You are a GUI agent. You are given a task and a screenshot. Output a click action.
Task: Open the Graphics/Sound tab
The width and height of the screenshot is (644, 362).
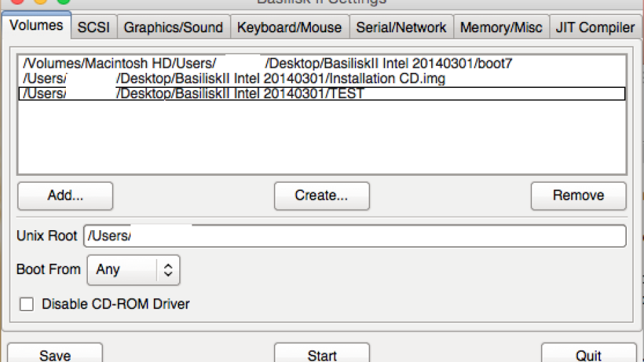coord(173,27)
